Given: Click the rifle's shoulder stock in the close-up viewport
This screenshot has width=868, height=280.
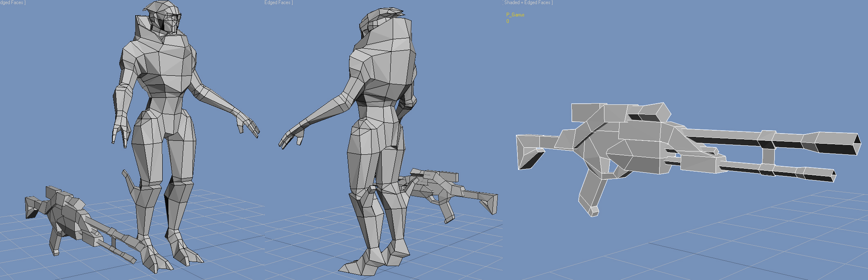Looking at the screenshot, I should point(529,151).
